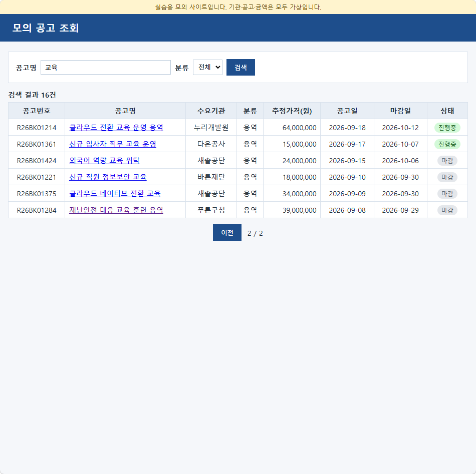Go to previous page with 이전 button

[x=227, y=233]
